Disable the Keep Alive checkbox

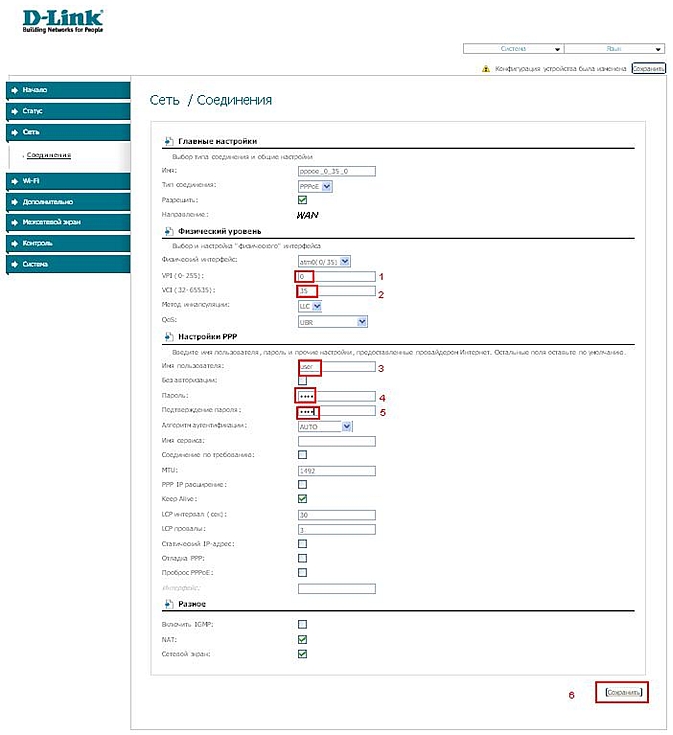[x=302, y=499]
